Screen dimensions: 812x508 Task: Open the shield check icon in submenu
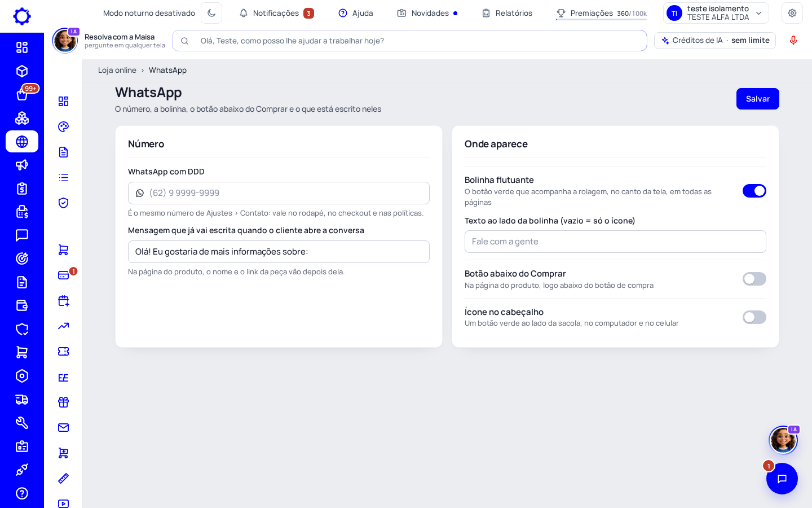coord(64,203)
